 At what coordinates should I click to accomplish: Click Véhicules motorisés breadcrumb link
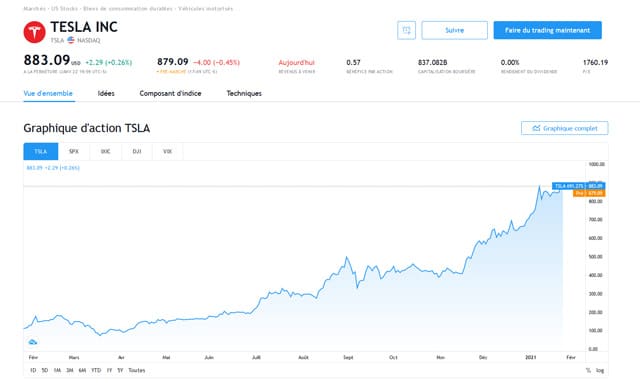[x=205, y=9]
